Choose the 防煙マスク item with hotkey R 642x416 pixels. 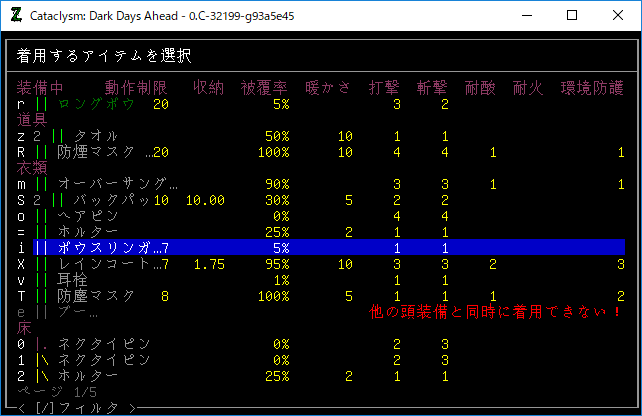point(102,152)
